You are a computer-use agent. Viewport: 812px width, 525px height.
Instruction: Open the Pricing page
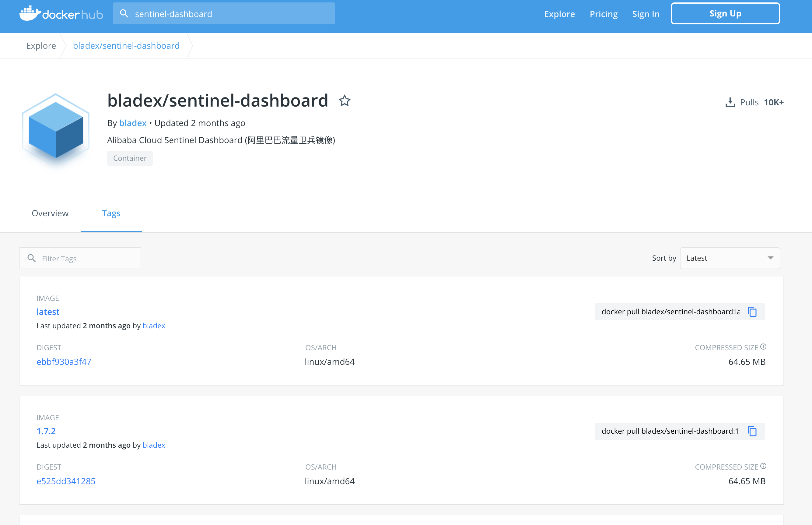(x=604, y=14)
